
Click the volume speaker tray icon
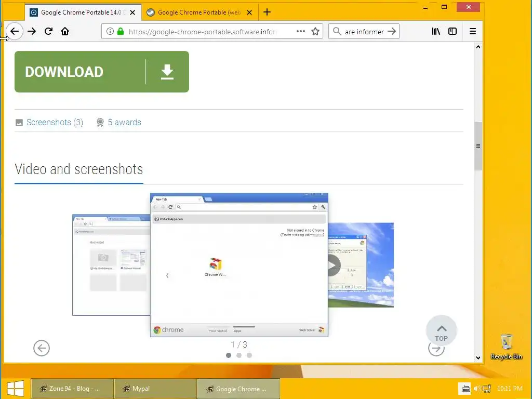pos(477,389)
